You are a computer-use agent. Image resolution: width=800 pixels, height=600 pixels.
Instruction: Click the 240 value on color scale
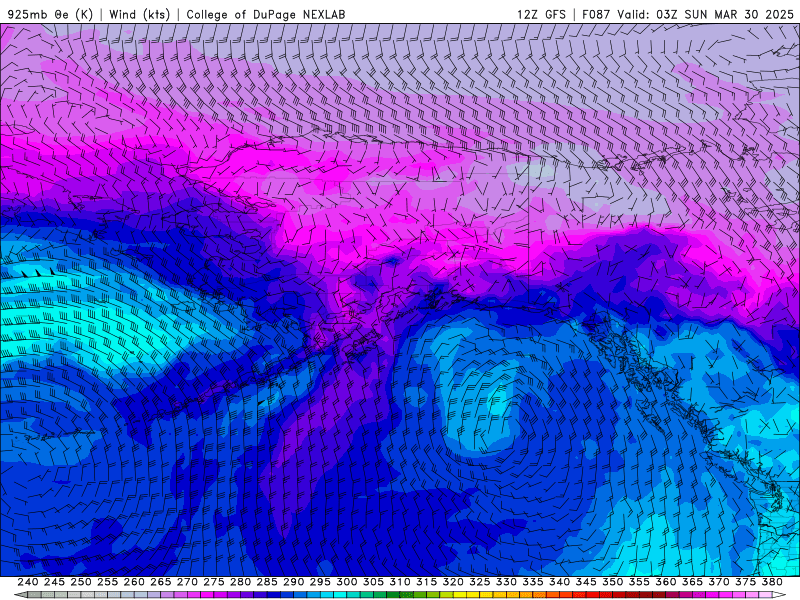click(x=28, y=582)
